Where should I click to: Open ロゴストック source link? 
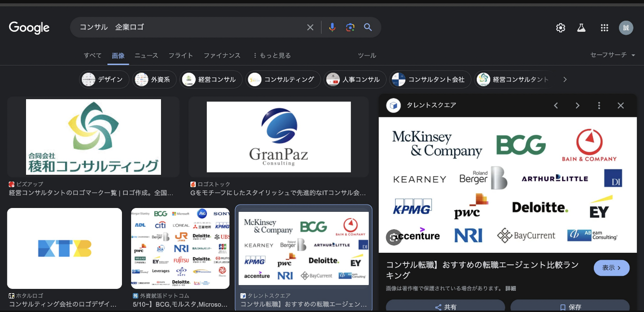pyautogui.click(x=210, y=184)
